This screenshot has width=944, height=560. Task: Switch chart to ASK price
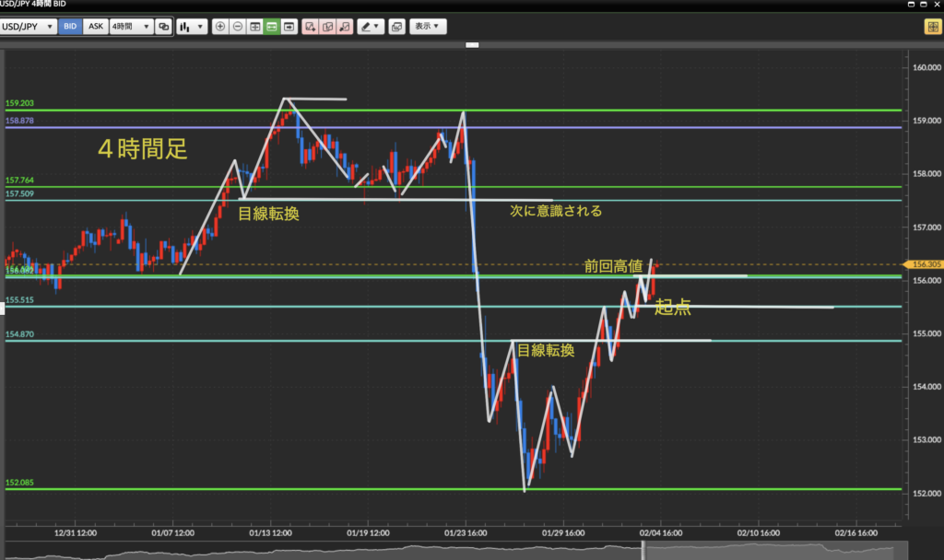(x=95, y=27)
